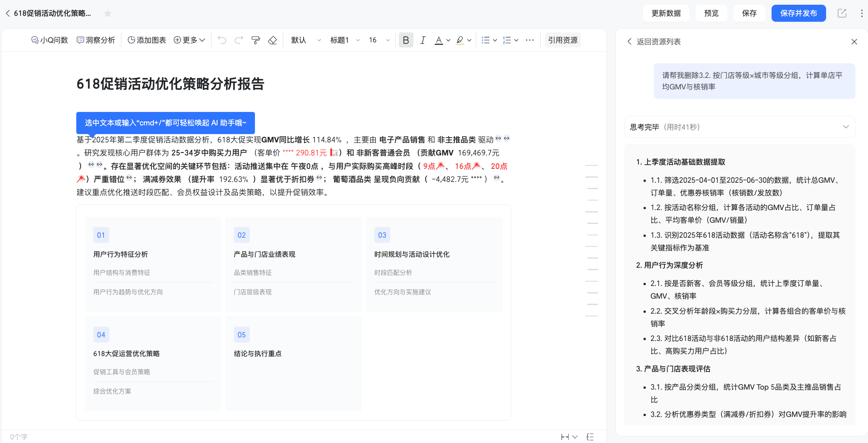Open the highlight color dropdown arrow
Screen dimensions: 868x443
click(469, 40)
